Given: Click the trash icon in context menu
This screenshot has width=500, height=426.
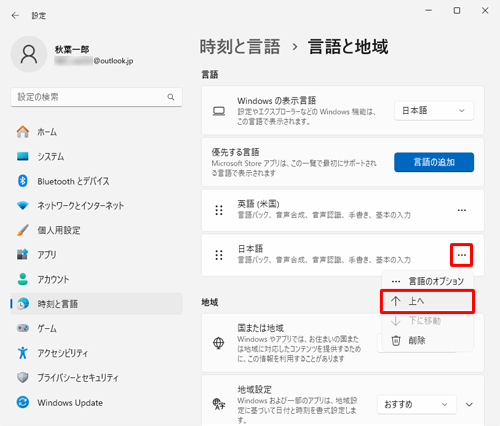Looking at the screenshot, I should pos(396,341).
